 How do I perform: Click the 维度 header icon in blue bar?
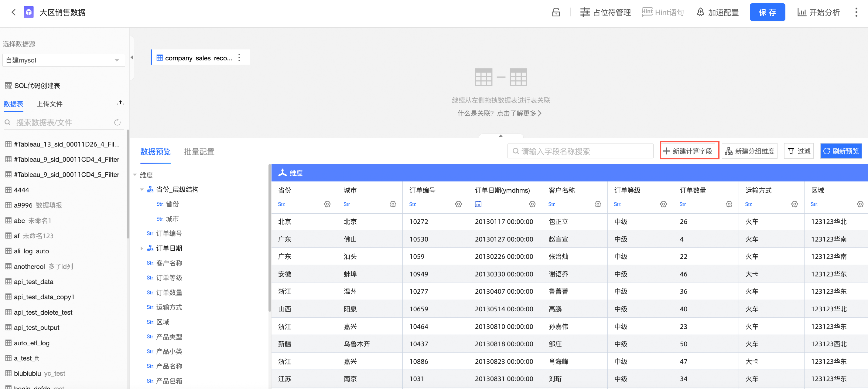tap(282, 173)
